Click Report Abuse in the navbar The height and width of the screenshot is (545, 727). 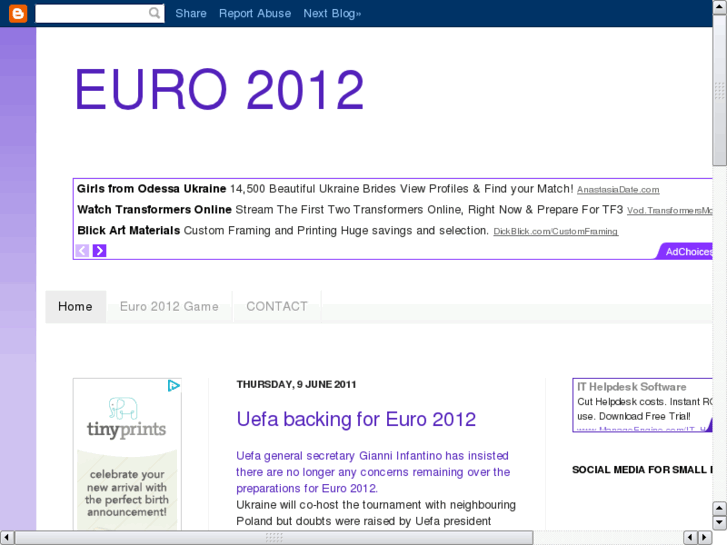(255, 13)
